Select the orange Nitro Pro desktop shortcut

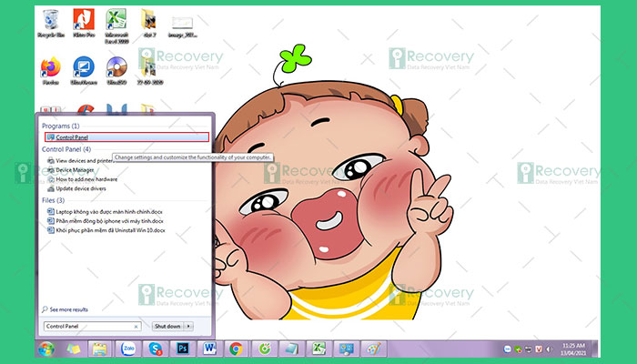pos(84,24)
